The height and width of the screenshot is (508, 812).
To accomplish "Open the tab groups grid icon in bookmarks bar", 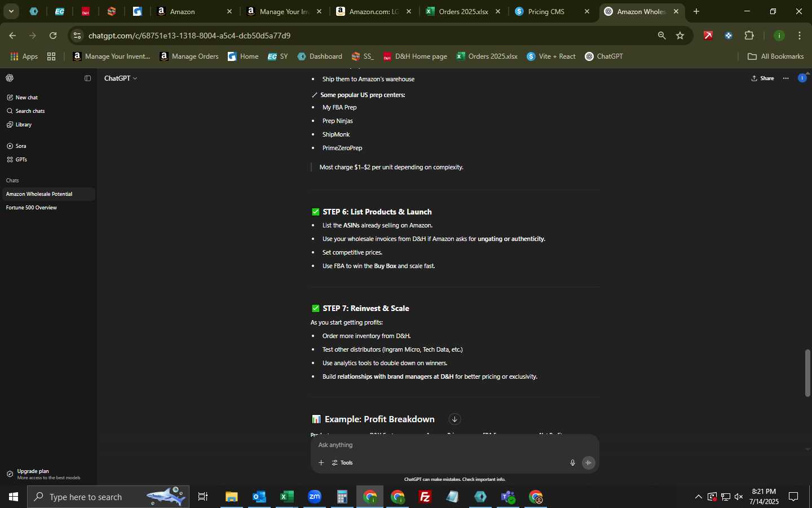I will [x=51, y=56].
